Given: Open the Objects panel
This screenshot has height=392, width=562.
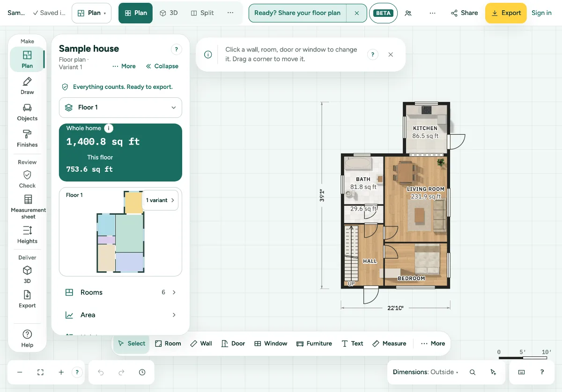Looking at the screenshot, I should click(27, 112).
